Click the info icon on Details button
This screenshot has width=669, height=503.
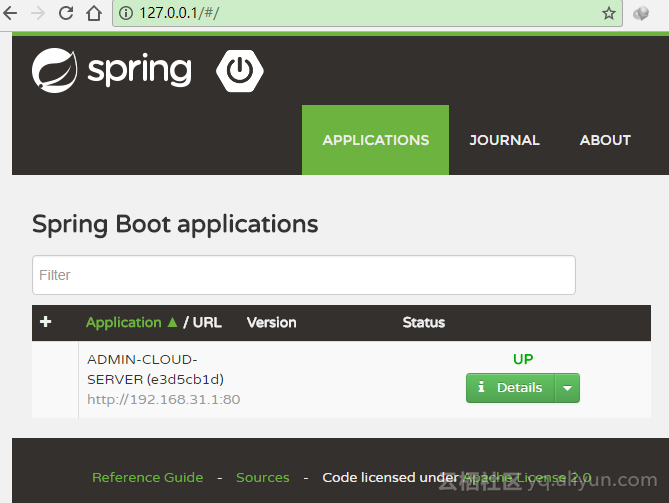(481, 387)
